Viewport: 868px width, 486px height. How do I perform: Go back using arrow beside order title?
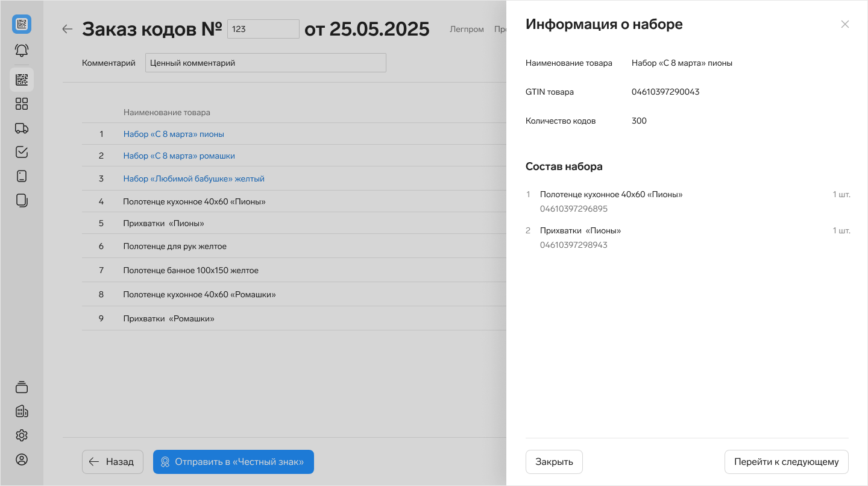68,29
